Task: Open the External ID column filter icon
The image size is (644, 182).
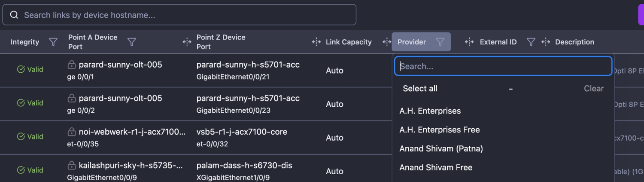Action: 531,42
